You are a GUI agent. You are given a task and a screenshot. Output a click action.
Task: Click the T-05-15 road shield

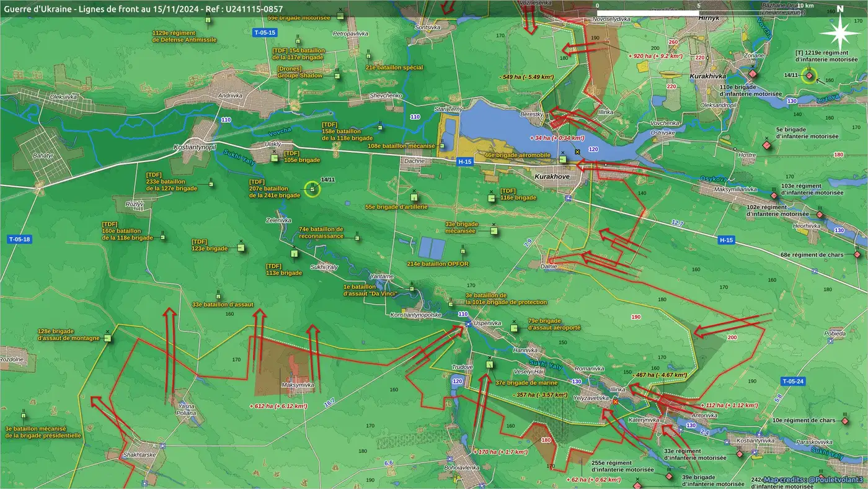263,32
